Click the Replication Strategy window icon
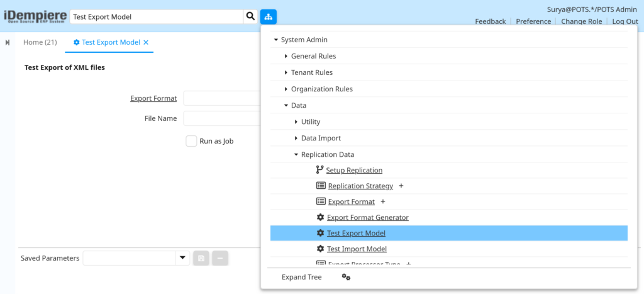The image size is (644, 294). (x=321, y=186)
